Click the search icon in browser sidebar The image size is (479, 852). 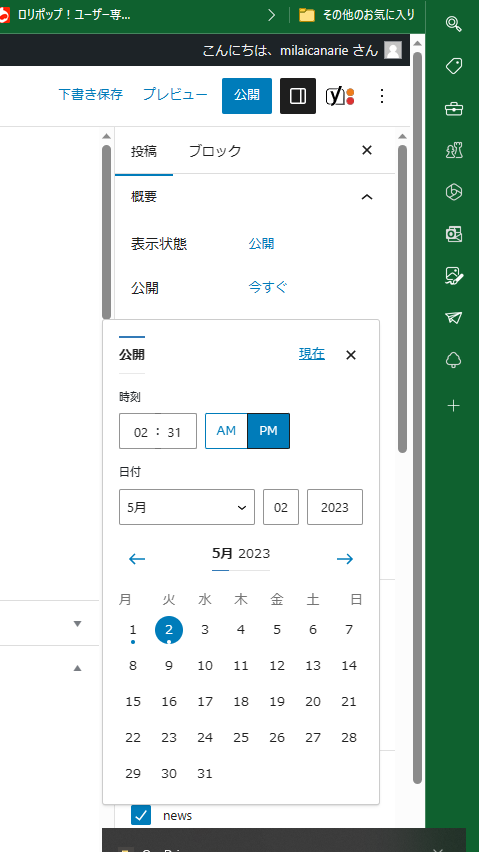[x=453, y=24]
